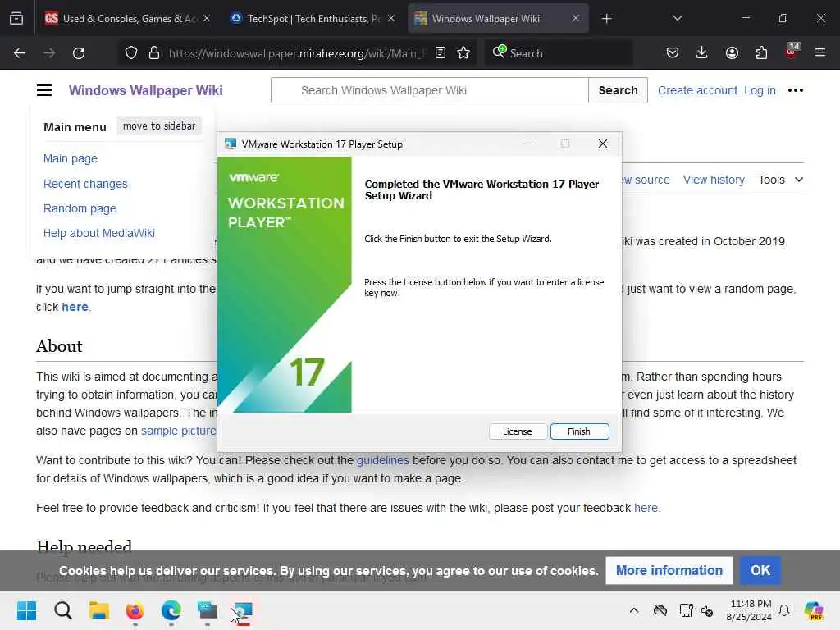Open a new browser tab with plus
Image resolution: width=840 pixels, height=630 pixels.
coord(606,19)
